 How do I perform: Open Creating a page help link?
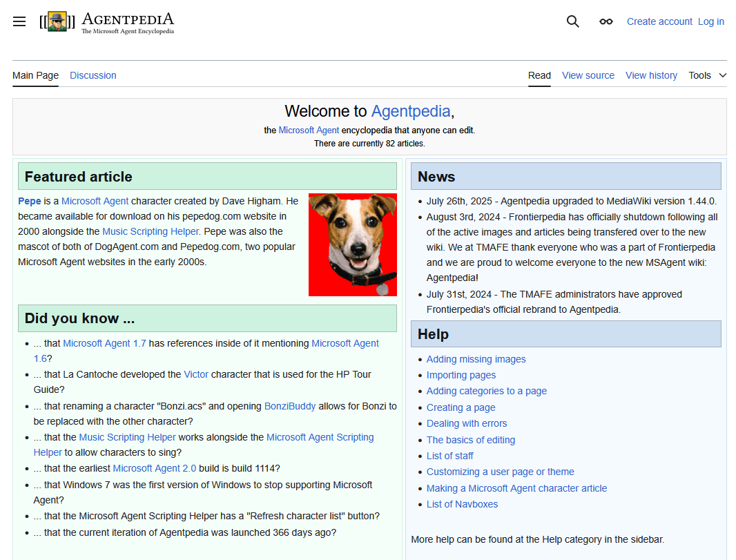click(461, 407)
